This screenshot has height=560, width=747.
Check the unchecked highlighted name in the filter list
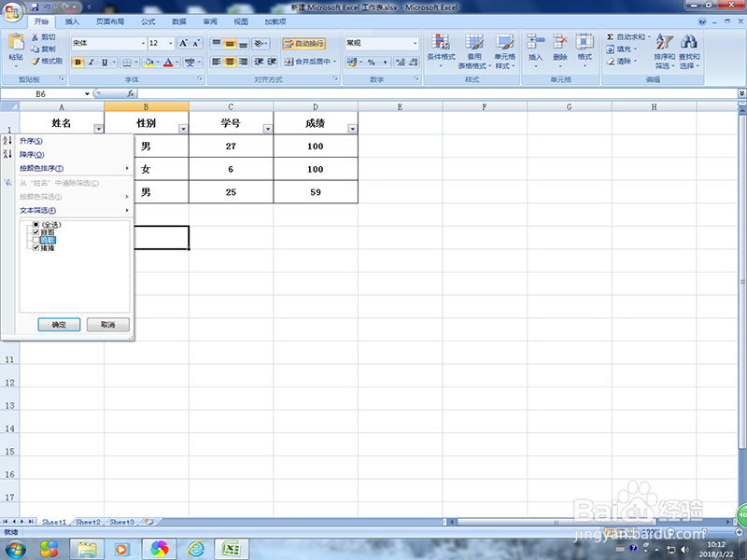coord(35,240)
